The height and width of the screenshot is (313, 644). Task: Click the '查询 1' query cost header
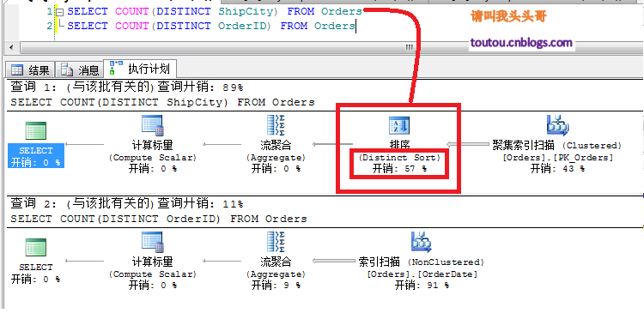127,87
